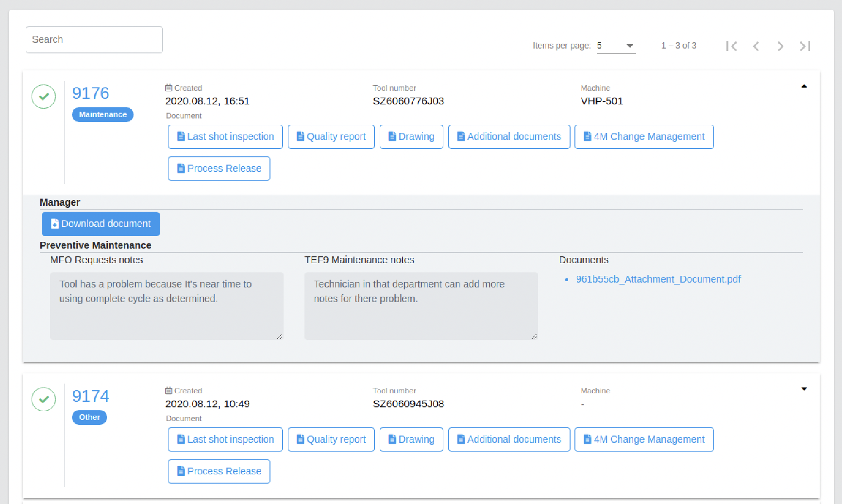Viewport: 842px width, 504px height.
Task: Click green check status icon for 9174
Action: click(x=44, y=399)
